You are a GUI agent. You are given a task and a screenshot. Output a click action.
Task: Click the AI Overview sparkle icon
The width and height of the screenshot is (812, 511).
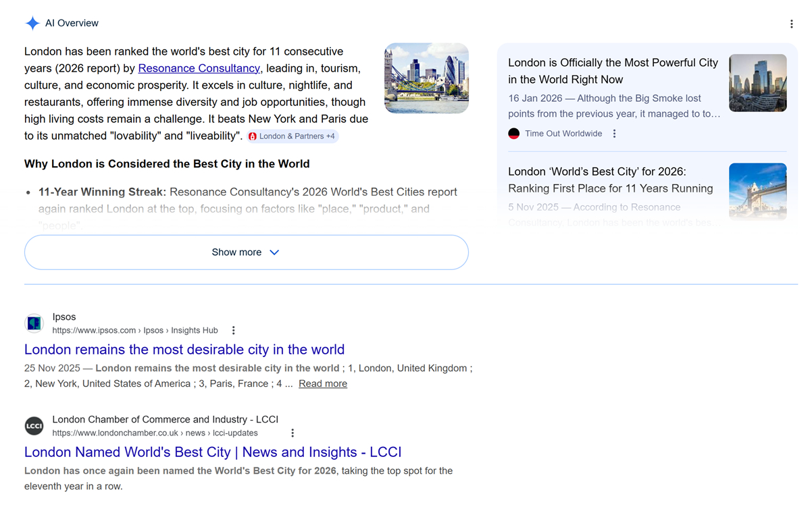[x=32, y=24]
